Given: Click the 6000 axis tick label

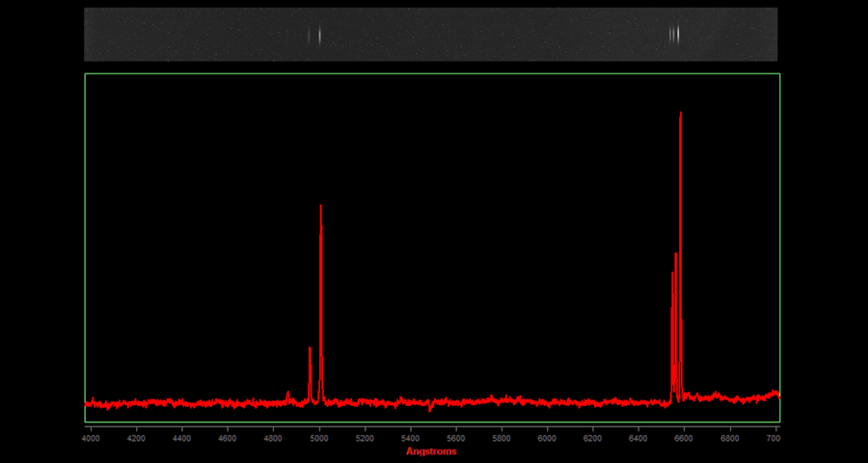Looking at the screenshot, I should click(x=547, y=437).
